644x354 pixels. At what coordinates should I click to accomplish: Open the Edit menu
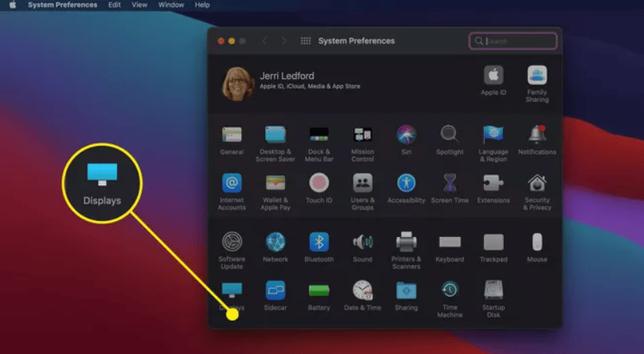(x=115, y=5)
